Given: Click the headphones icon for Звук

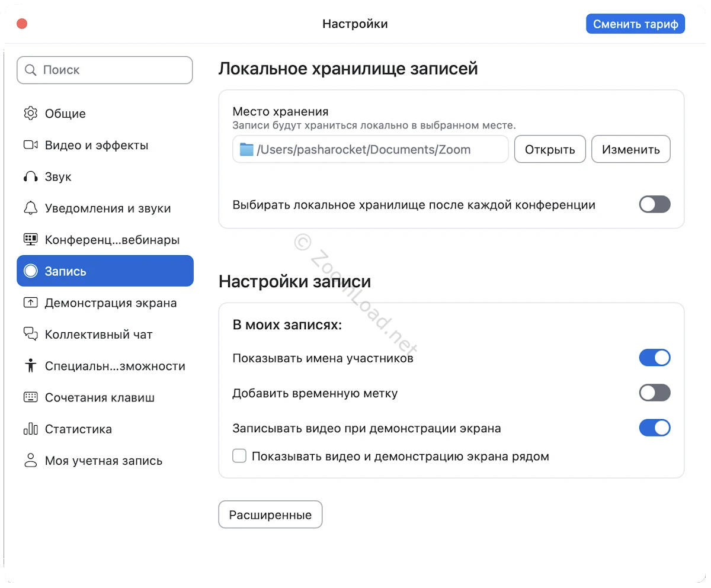Looking at the screenshot, I should (30, 177).
